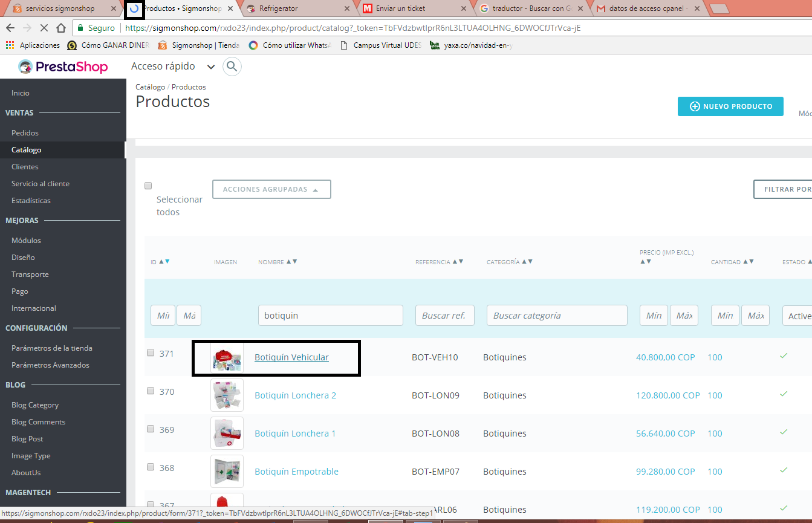812x523 pixels.
Task: Sort Categoría column descending with down arrow
Action: click(530, 262)
